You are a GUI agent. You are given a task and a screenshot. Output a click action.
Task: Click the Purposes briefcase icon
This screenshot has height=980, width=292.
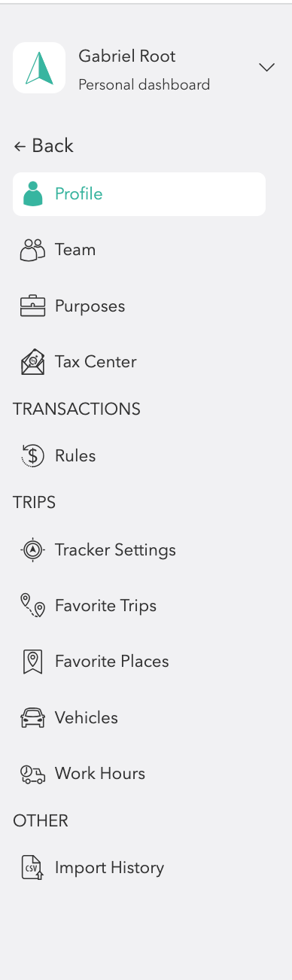click(x=32, y=306)
